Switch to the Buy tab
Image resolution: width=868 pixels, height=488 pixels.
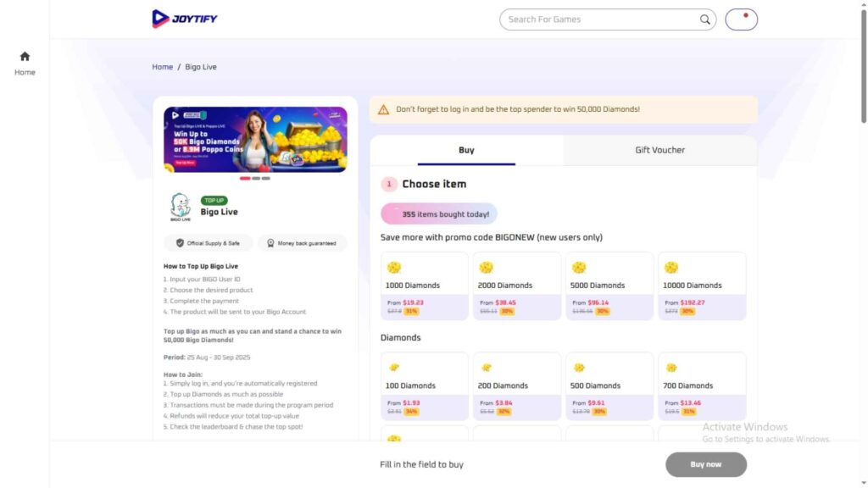point(467,150)
